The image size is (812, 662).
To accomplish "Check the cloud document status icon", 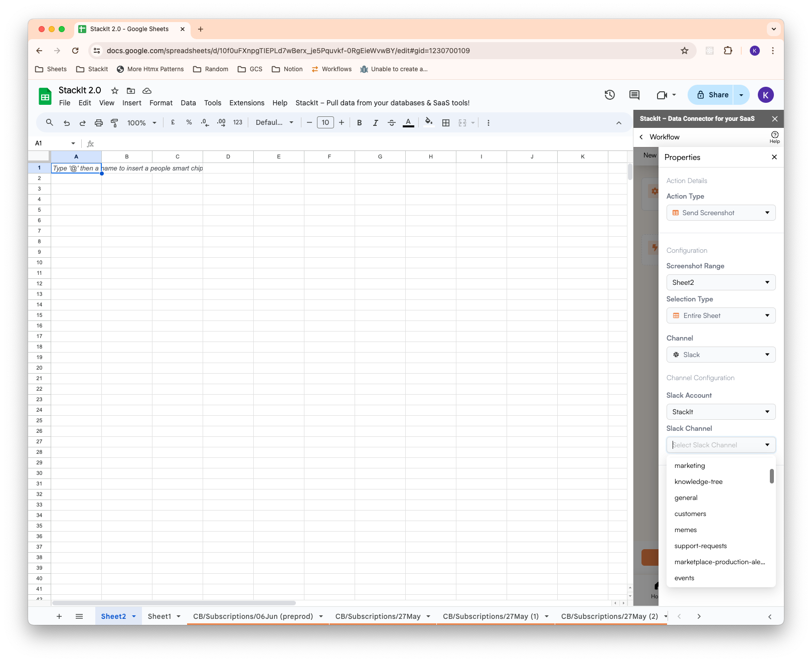I will pyautogui.click(x=147, y=91).
